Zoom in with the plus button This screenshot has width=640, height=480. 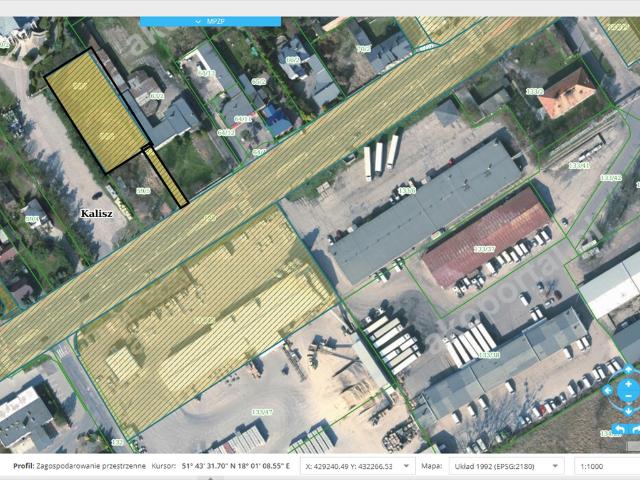pos(627,385)
